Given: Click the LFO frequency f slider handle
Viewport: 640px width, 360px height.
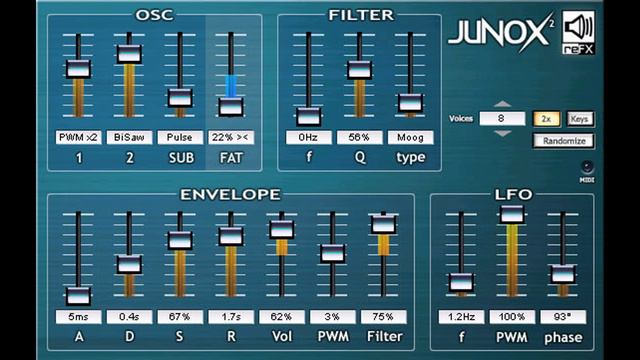Looking at the screenshot, I should click(x=461, y=283).
